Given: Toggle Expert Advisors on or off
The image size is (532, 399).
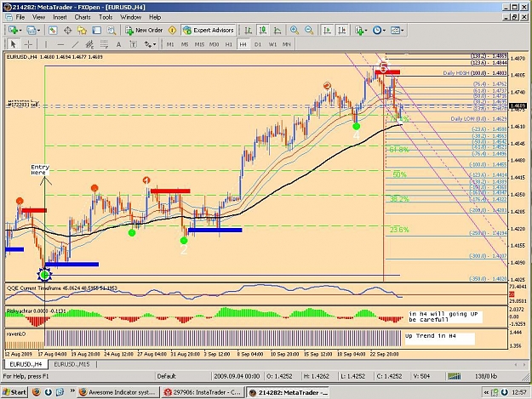Looking at the screenshot, I should point(209,30).
